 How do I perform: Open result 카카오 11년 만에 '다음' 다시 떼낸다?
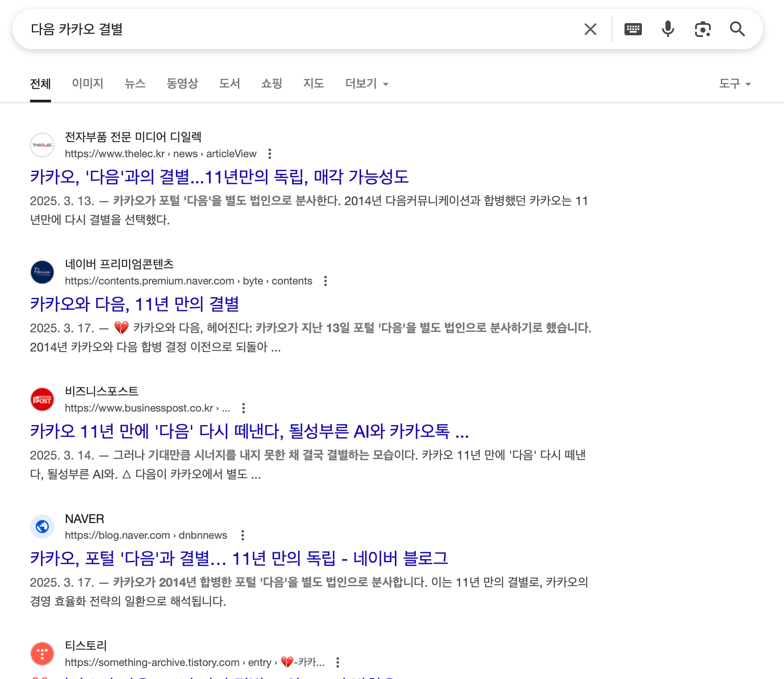click(x=250, y=431)
